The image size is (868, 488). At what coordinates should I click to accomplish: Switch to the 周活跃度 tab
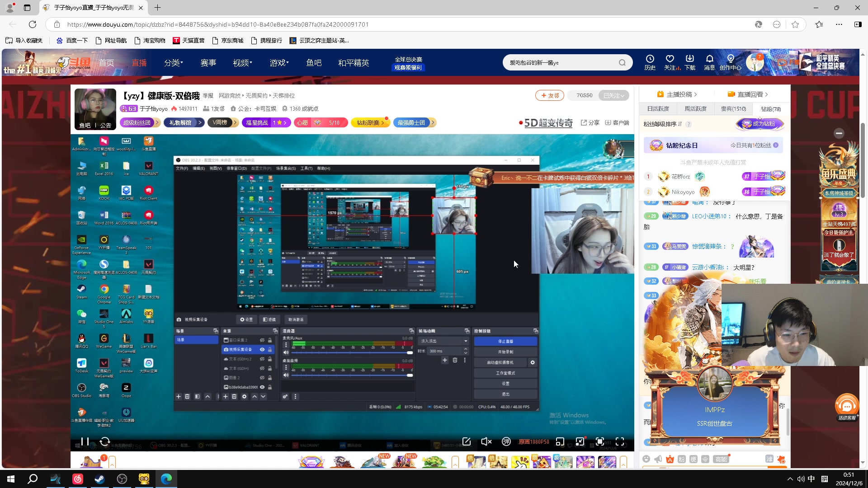point(695,109)
